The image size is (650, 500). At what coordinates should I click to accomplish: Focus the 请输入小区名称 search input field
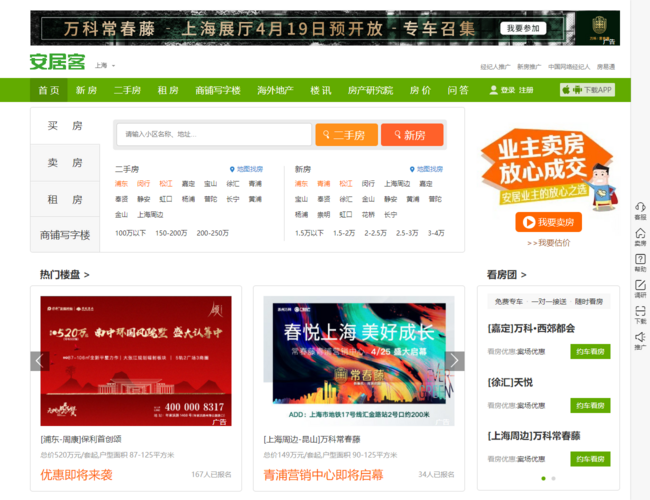click(214, 134)
